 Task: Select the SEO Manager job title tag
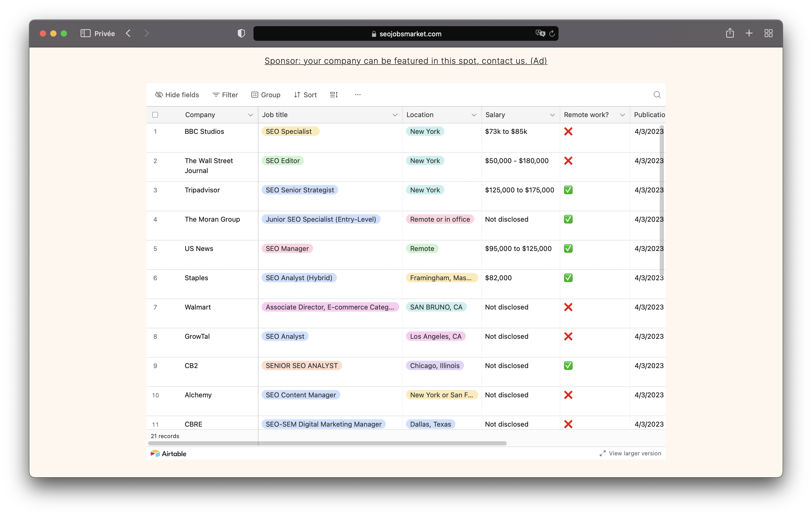click(287, 249)
